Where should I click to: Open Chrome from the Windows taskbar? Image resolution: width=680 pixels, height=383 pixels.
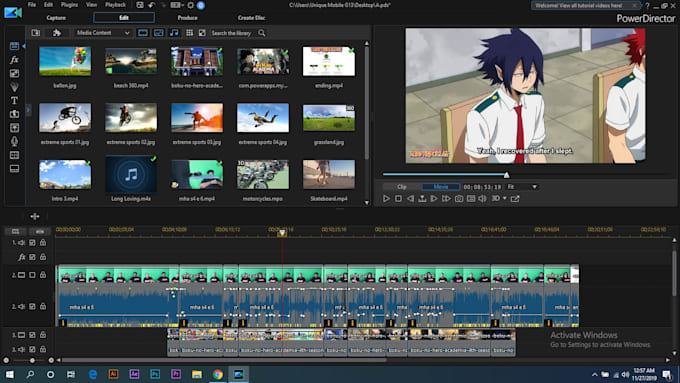(x=218, y=374)
